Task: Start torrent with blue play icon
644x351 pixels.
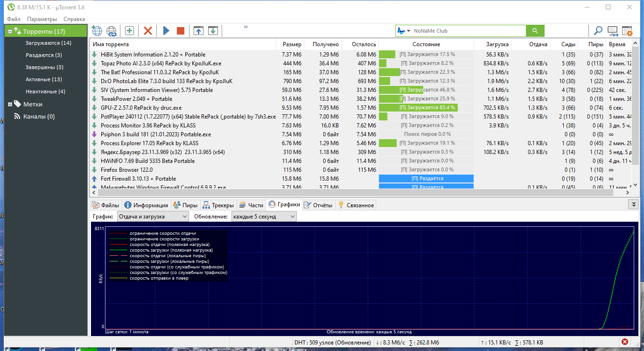Action: click(x=166, y=31)
